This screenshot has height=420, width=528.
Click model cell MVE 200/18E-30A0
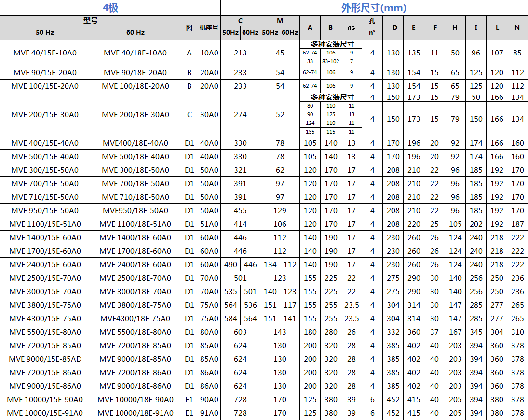[135, 115]
